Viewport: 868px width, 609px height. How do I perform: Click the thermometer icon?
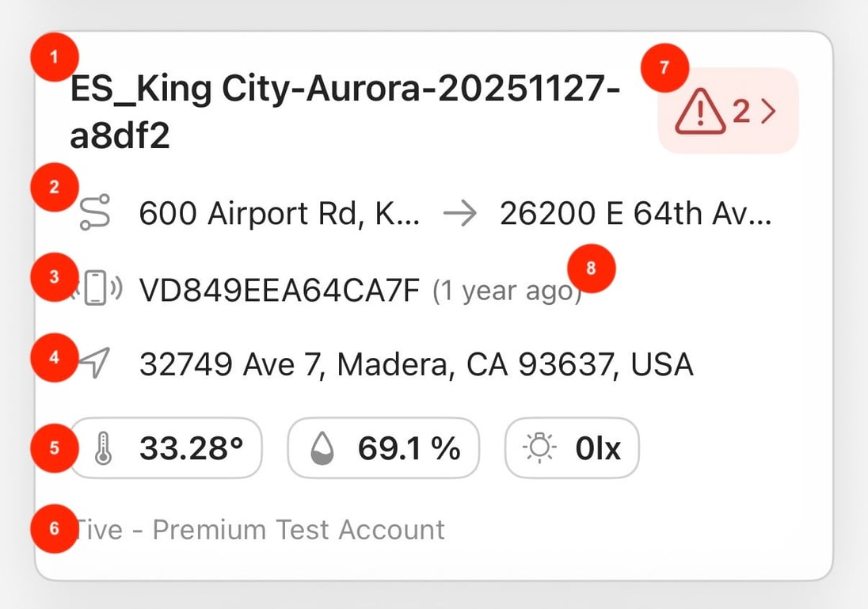[103, 449]
